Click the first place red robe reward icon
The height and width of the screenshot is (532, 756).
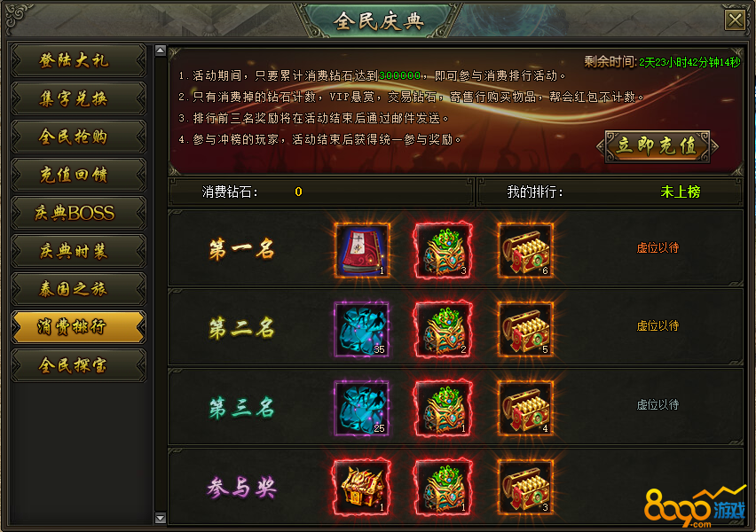(362, 250)
